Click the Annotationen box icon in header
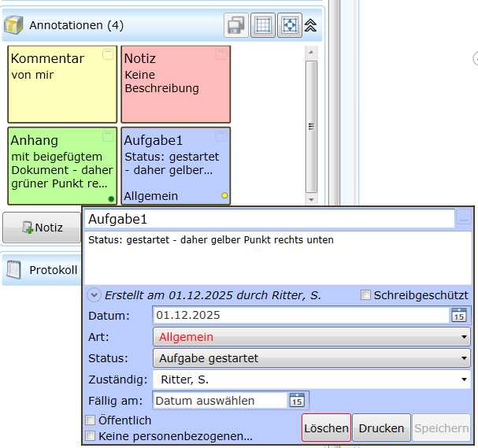The image size is (478, 448). click(x=13, y=25)
